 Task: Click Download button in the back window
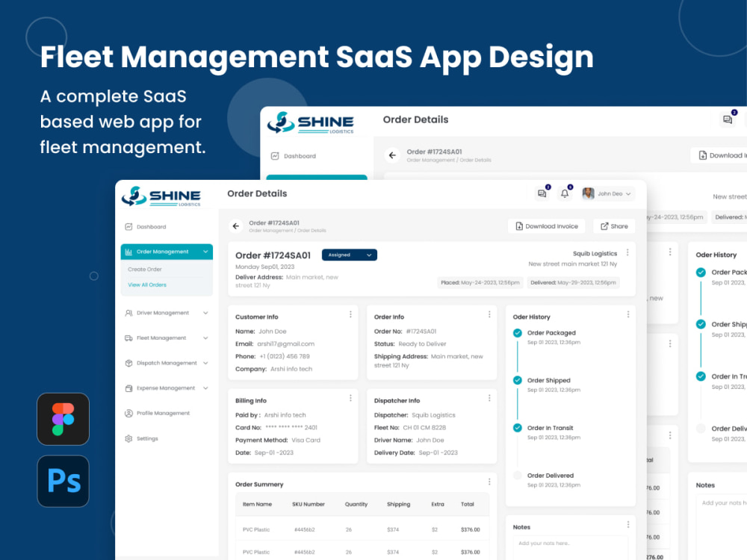point(719,155)
